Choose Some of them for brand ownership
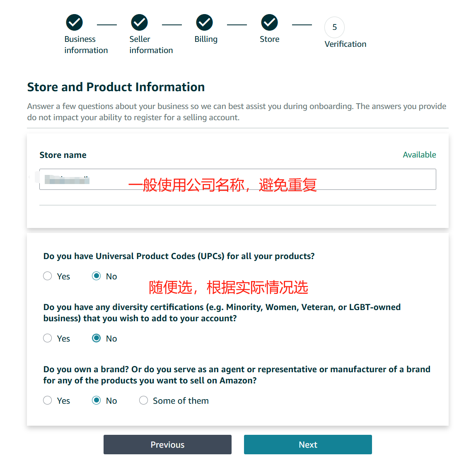 (144, 400)
